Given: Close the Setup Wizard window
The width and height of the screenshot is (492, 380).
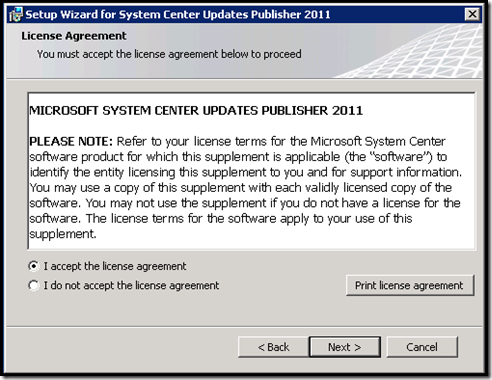Looking at the screenshot, I should click(472, 14).
